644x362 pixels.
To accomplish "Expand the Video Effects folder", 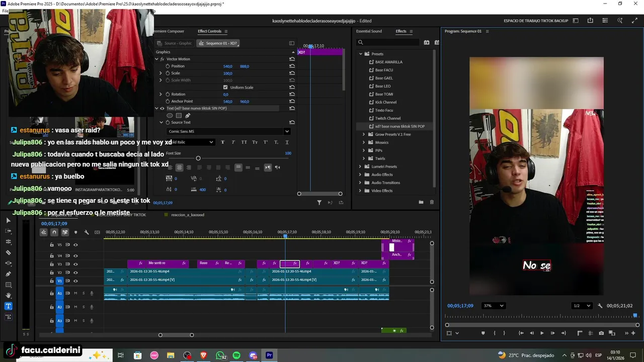I will pos(360,191).
